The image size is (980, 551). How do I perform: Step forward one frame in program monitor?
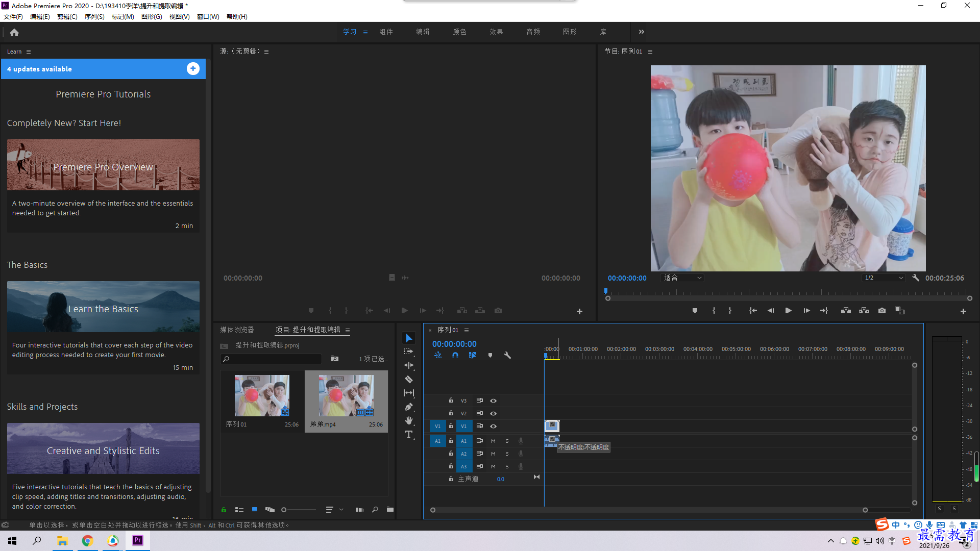tap(806, 311)
